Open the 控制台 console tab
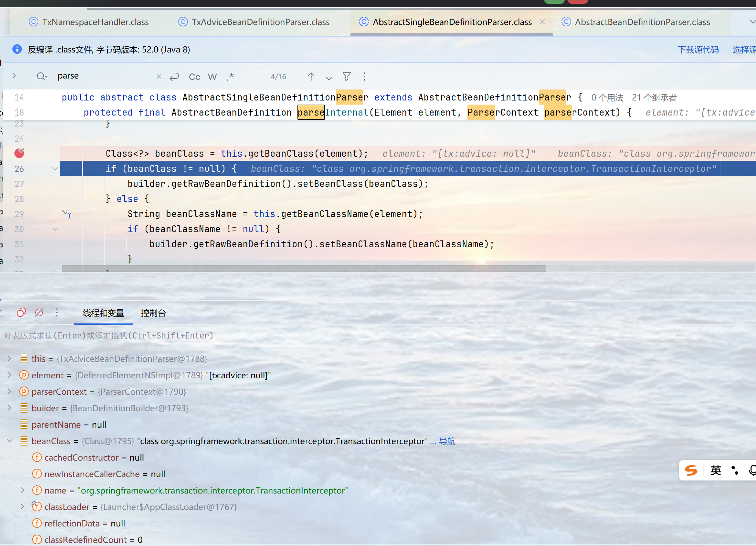The height and width of the screenshot is (546, 756). (153, 313)
